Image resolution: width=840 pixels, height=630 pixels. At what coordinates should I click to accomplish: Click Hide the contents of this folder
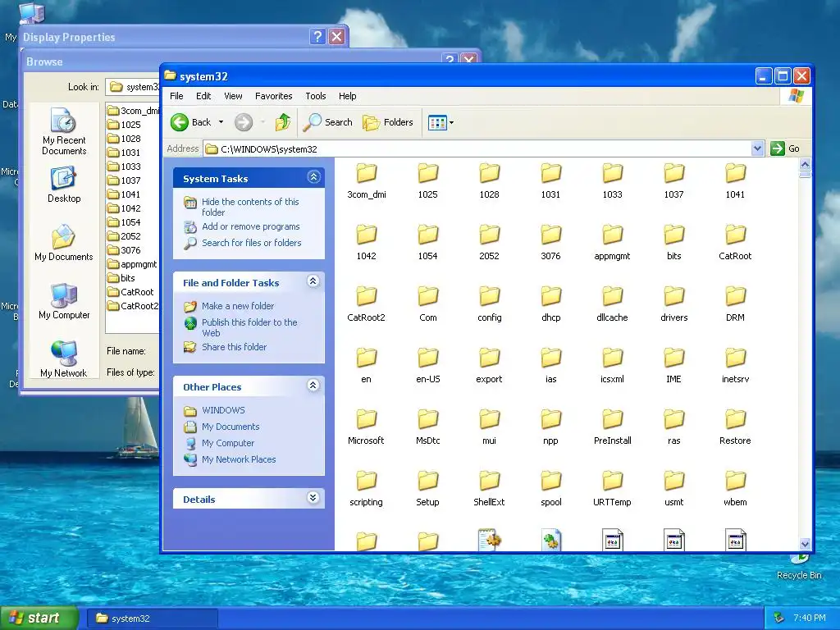(250, 207)
